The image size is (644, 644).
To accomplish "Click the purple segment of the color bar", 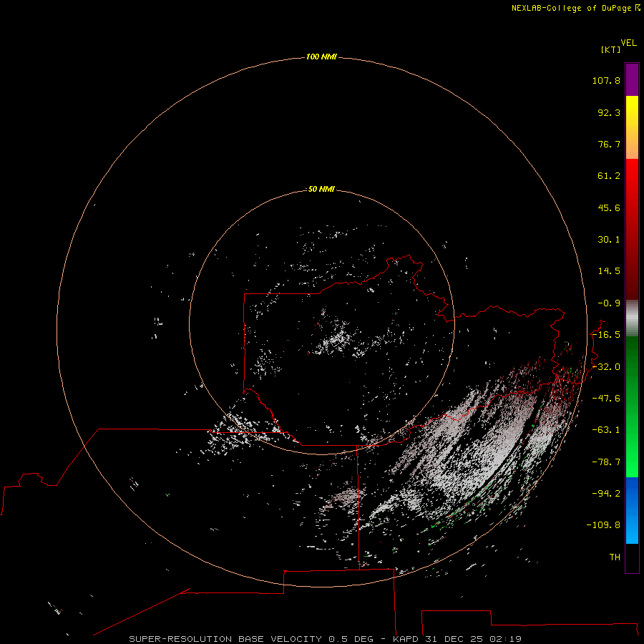I will (632, 79).
